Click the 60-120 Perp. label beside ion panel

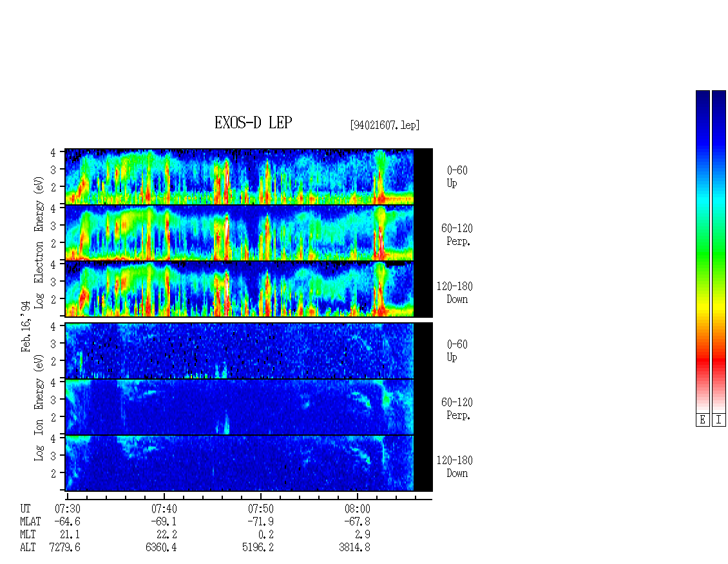(457, 409)
